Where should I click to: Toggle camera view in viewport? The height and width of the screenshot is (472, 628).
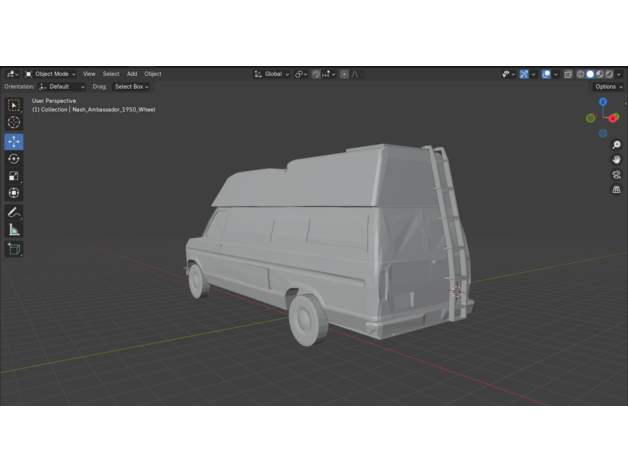pos(616,174)
